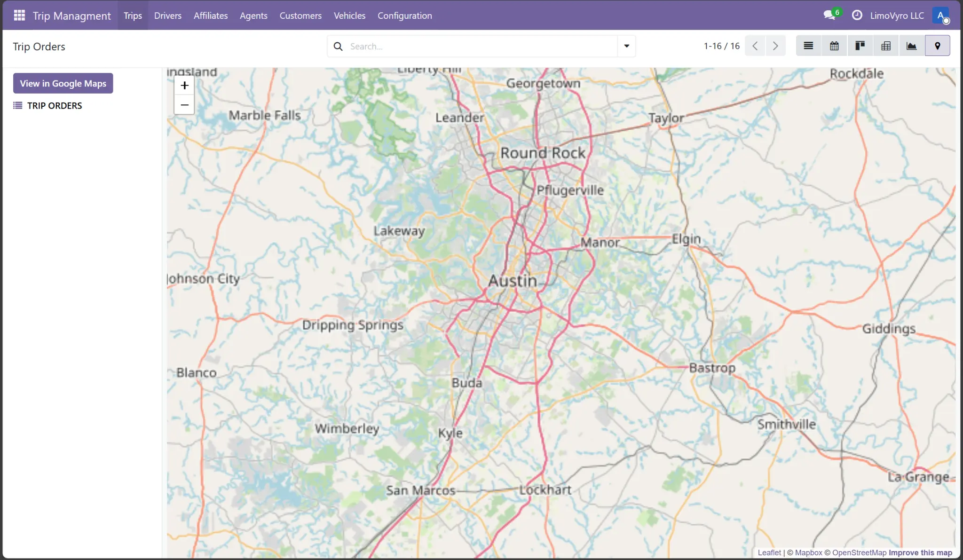963x560 pixels.
Task: Switch to the List view
Action: (808, 45)
